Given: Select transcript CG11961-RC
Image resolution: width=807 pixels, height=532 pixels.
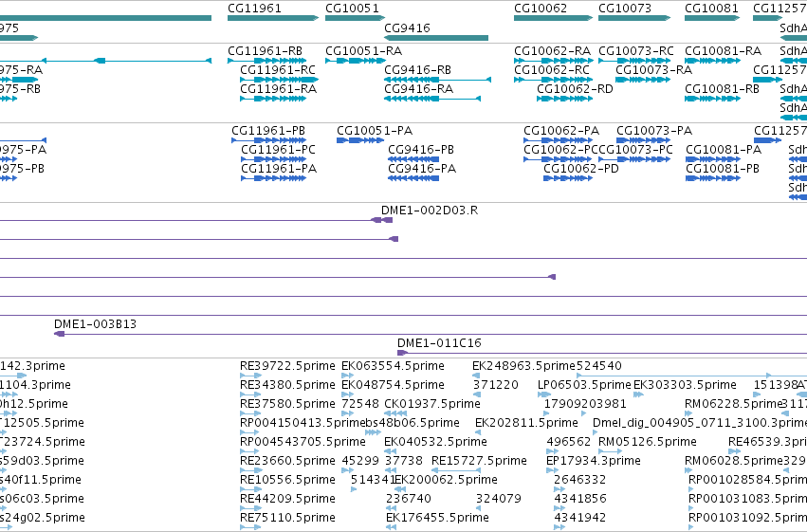Looking at the screenshot, I should click(x=278, y=70).
